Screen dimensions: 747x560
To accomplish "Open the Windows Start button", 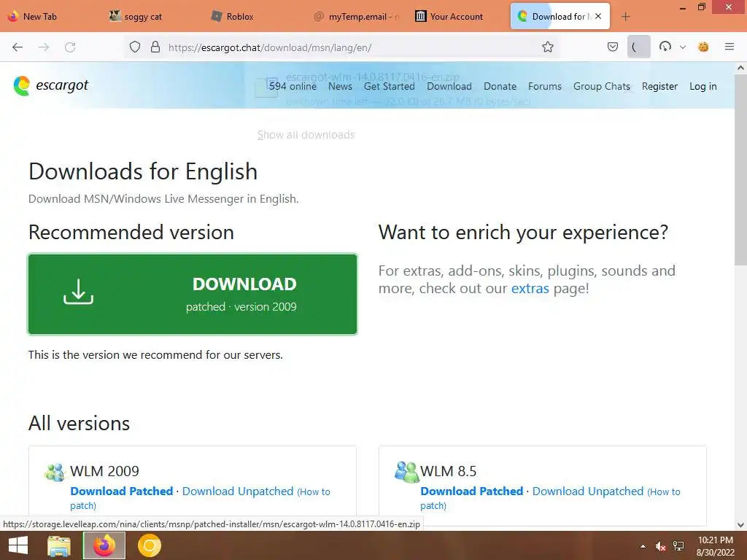I will tap(18, 545).
